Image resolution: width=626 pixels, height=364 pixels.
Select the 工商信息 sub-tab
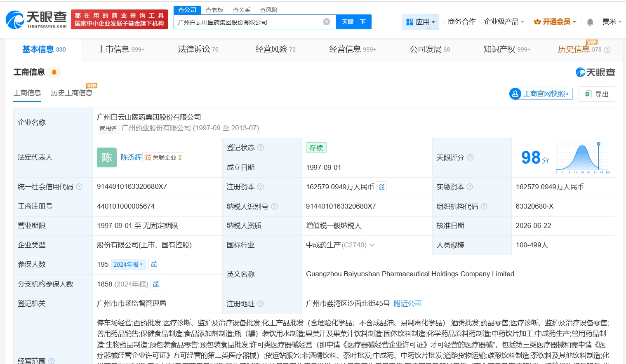click(x=27, y=93)
